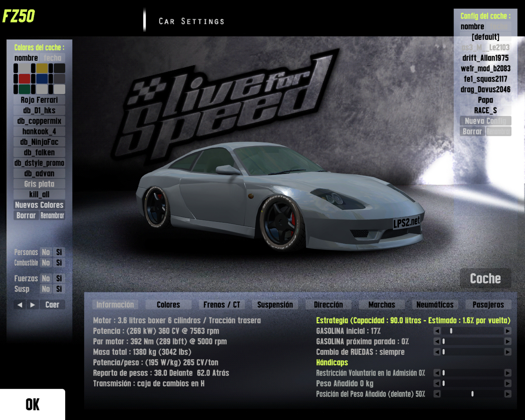Image resolution: width=525 pixels, height=420 pixels.
Task: Set Susp to Si
Action: click(x=59, y=289)
